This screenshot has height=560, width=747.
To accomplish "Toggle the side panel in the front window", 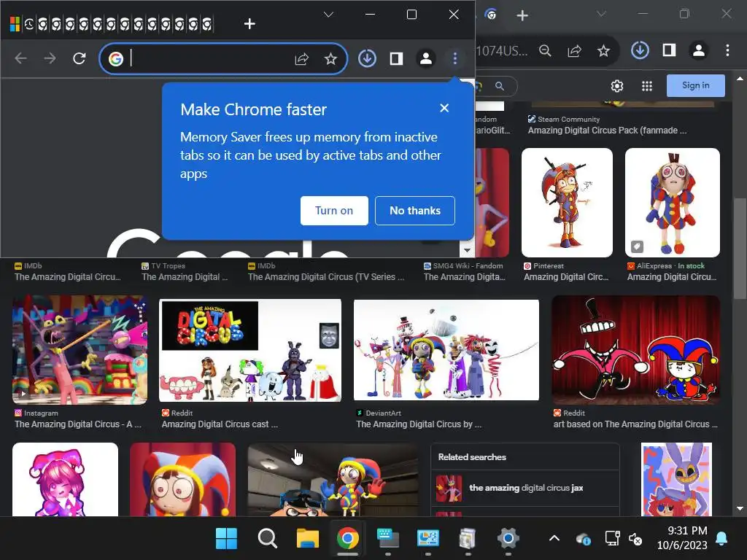I will [x=396, y=58].
